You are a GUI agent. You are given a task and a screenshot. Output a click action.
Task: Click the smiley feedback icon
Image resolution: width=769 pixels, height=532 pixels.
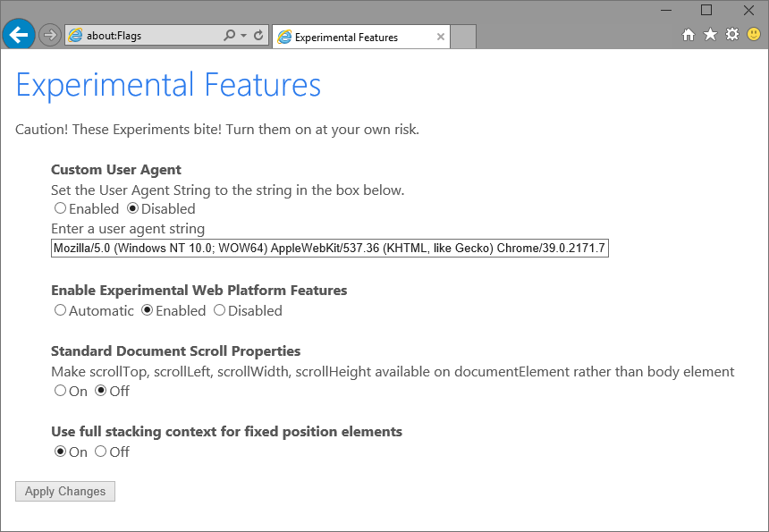click(753, 34)
